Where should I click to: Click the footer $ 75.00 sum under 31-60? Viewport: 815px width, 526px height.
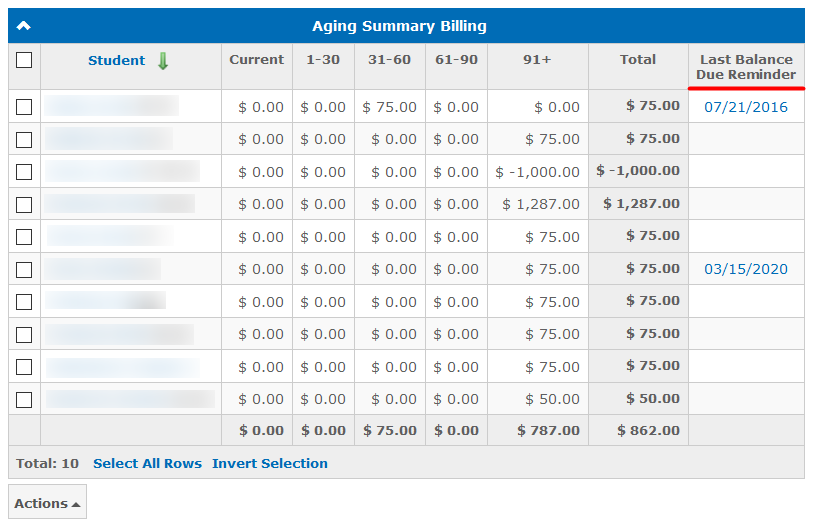coord(390,430)
